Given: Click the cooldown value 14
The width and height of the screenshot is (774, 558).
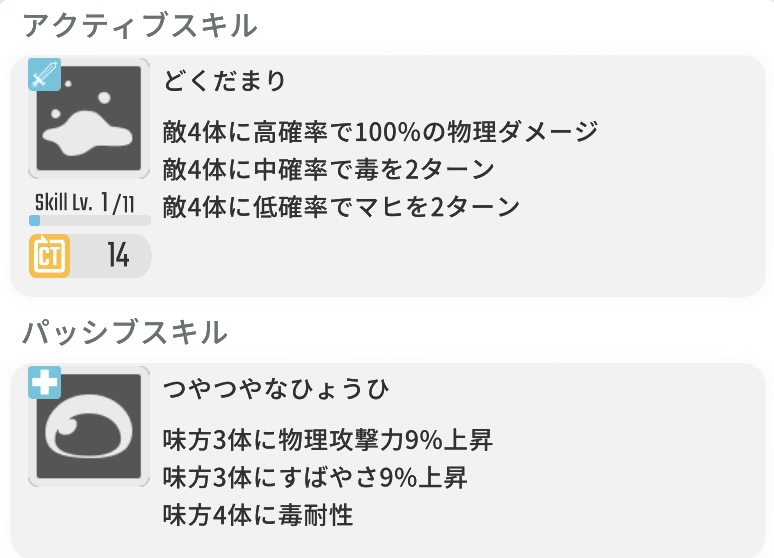Looking at the screenshot, I should pos(118,255).
